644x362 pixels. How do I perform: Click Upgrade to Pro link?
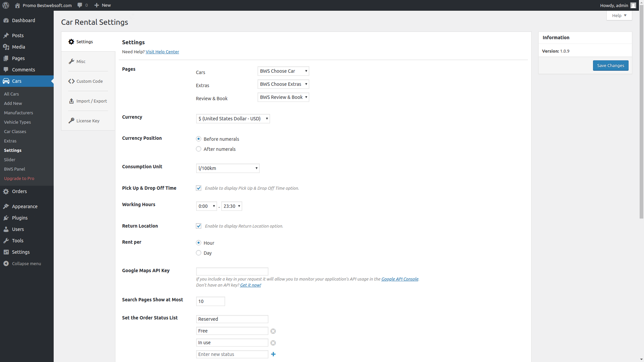[x=19, y=179]
